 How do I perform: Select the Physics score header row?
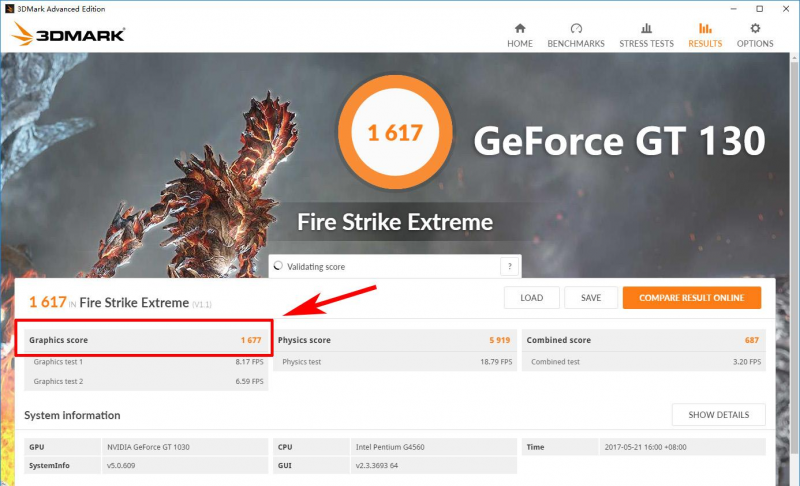[x=393, y=340]
